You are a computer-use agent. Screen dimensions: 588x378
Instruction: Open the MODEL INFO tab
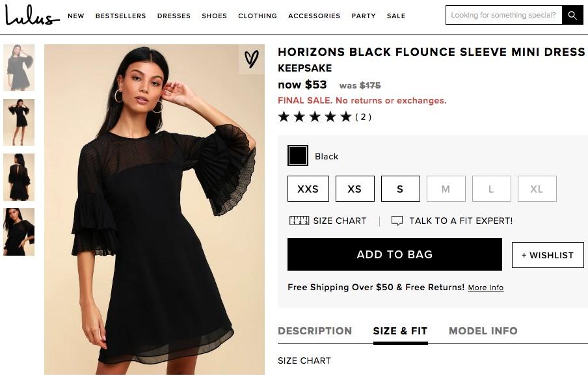pyautogui.click(x=483, y=331)
